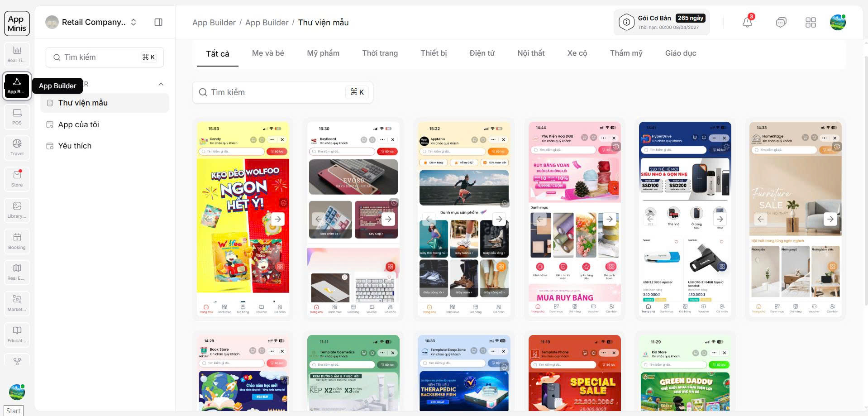Open the Candy template thumbnail

[243, 219]
